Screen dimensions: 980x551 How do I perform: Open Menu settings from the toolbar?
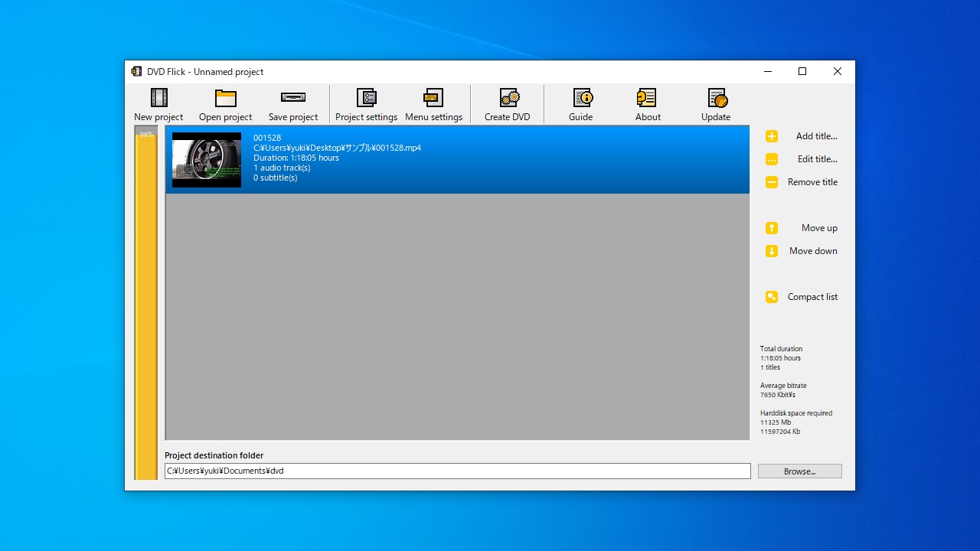pos(433,105)
